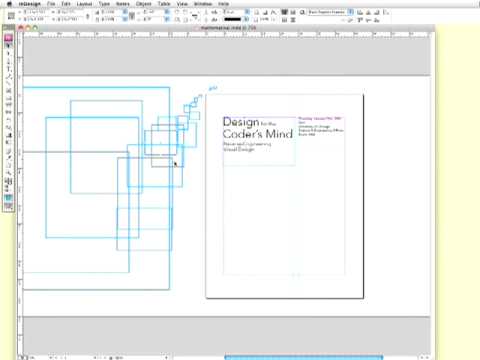This screenshot has width=480, height=360.
Task: Select the Zoom tool
Action: pos(9,173)
